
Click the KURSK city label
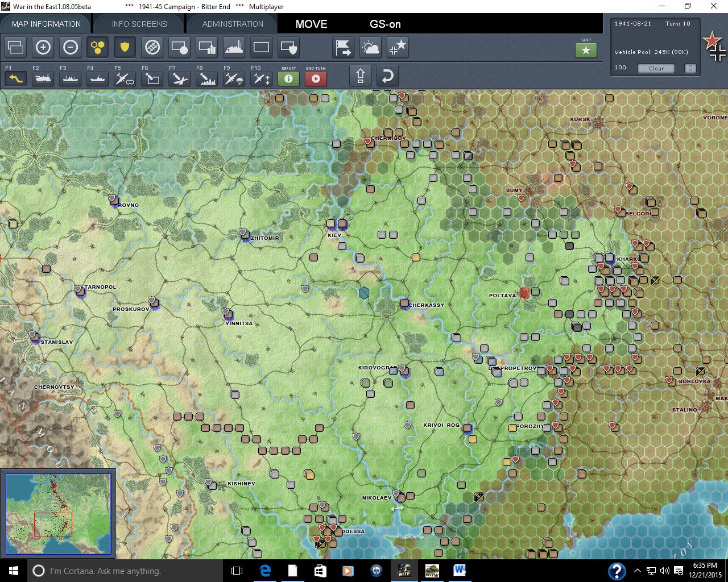point(580,119)
